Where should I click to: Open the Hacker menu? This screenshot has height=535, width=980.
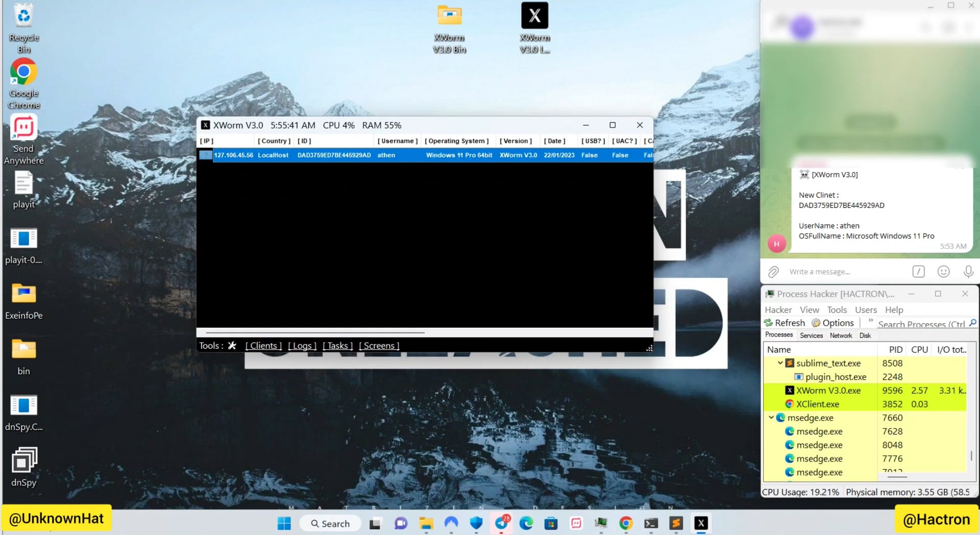click(x=778, y=310)
